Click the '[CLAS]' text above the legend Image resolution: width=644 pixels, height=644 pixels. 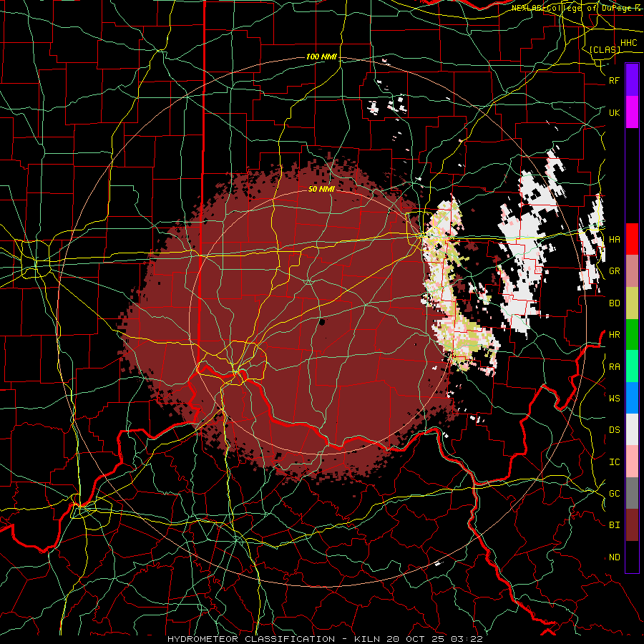point(605,49)
